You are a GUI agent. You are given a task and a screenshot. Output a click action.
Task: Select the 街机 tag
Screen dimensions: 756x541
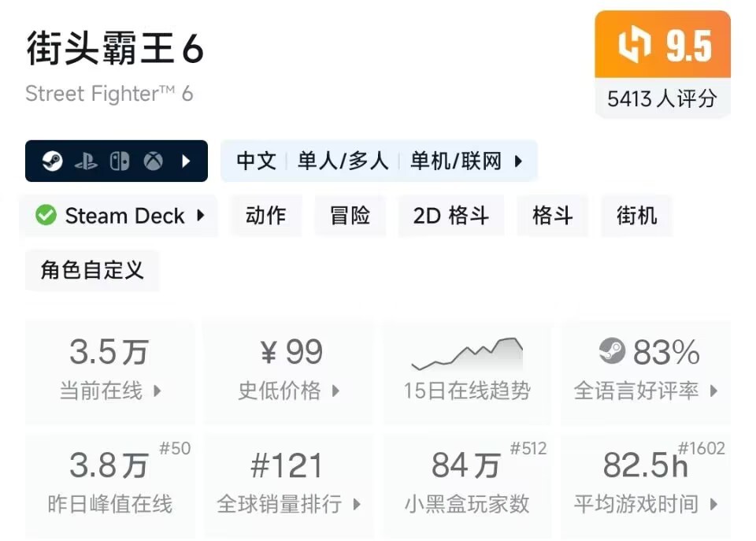click(552, 216)
